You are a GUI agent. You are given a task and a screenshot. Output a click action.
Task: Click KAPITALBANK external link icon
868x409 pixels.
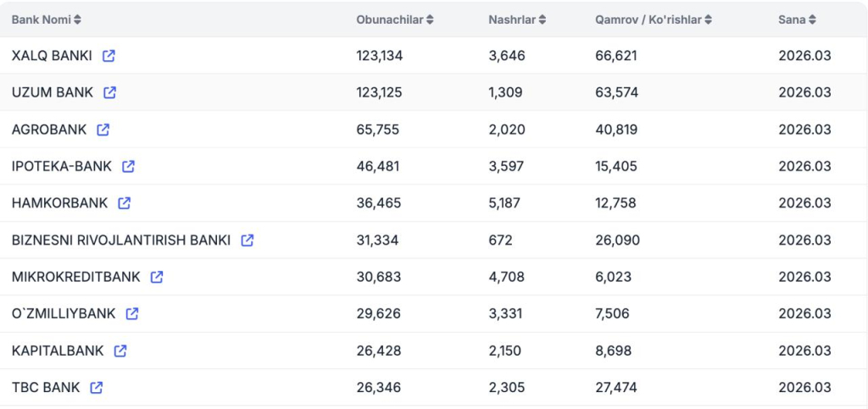[x=120, y=351]
